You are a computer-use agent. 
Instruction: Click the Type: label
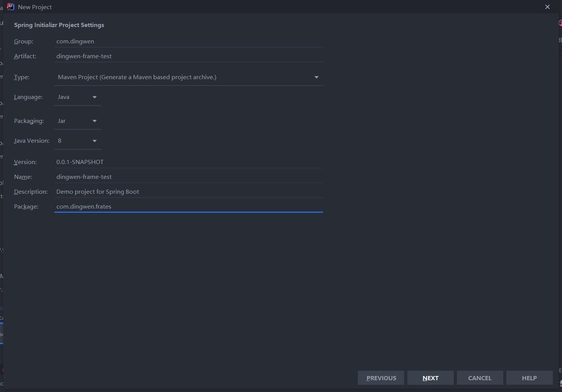click(x=22, y=77)
